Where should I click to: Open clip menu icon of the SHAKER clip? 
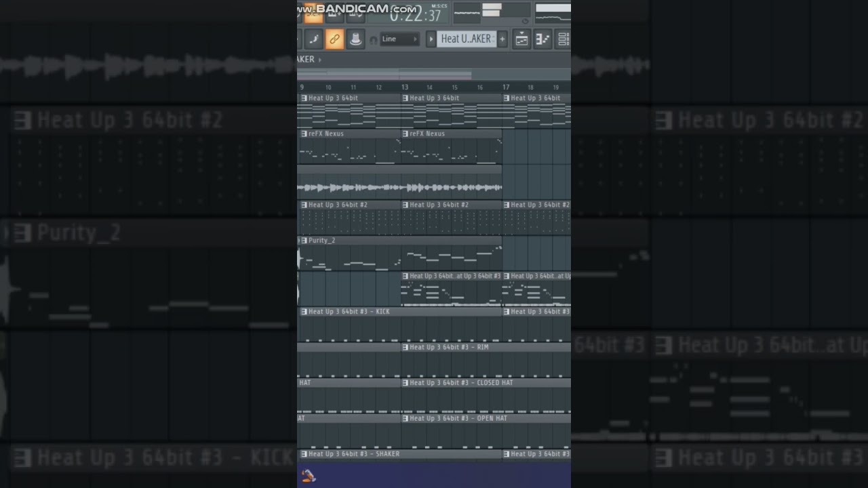pyautogui.click(x=303, y=454)
